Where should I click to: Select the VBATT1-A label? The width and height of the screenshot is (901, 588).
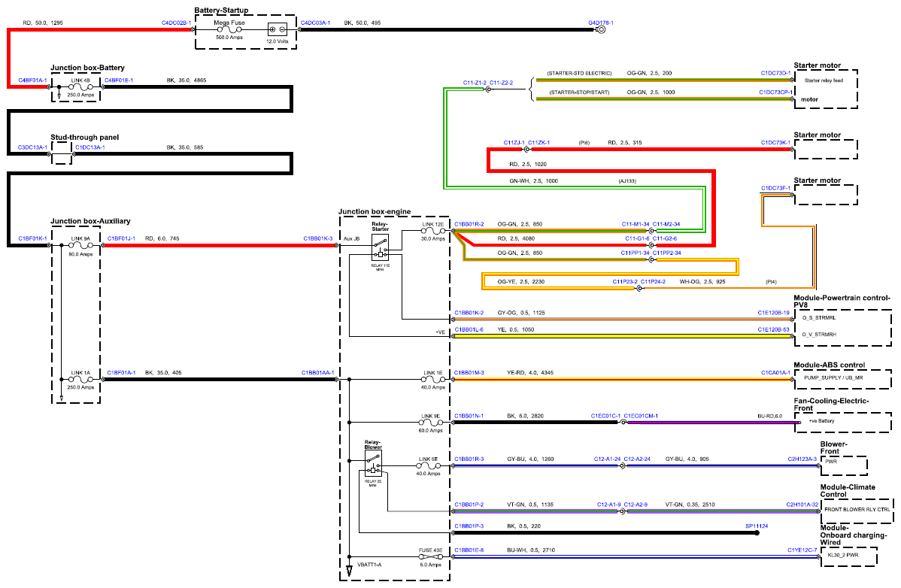click(369, 565)
